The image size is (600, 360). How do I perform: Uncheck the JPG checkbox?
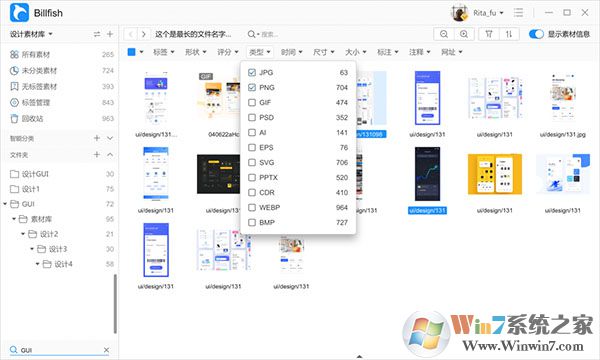coord(252,72)
